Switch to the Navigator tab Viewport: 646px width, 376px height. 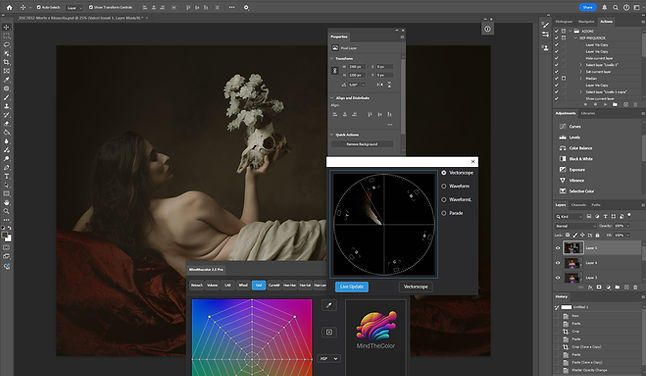(586, 21)
